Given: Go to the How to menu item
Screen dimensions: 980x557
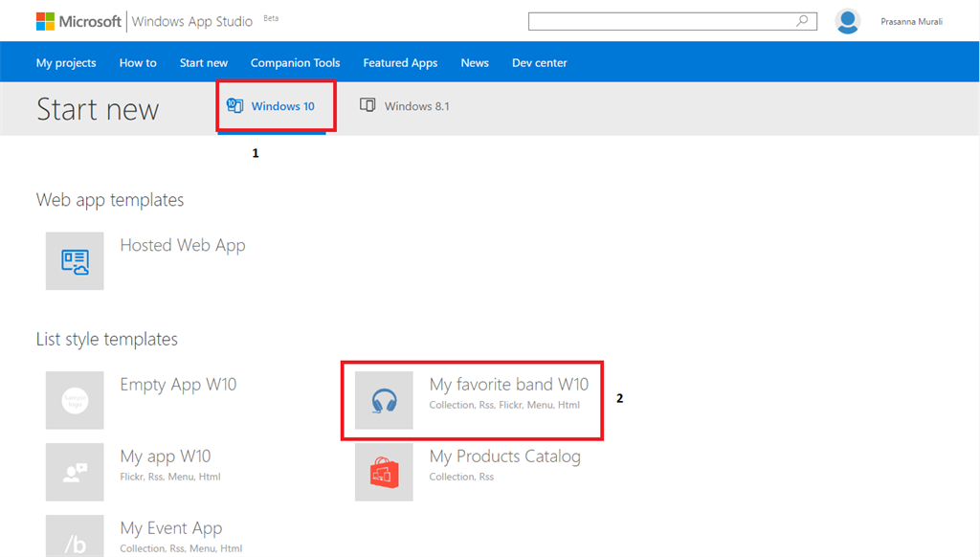Looking at the screenshot, I should pos(138,63).
